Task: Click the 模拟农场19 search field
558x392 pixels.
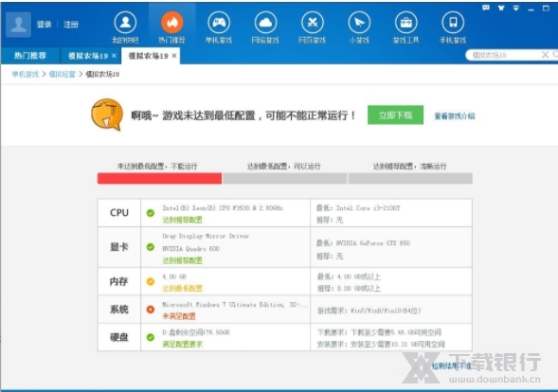Action: pyautogui.click(x=504, y=55)
